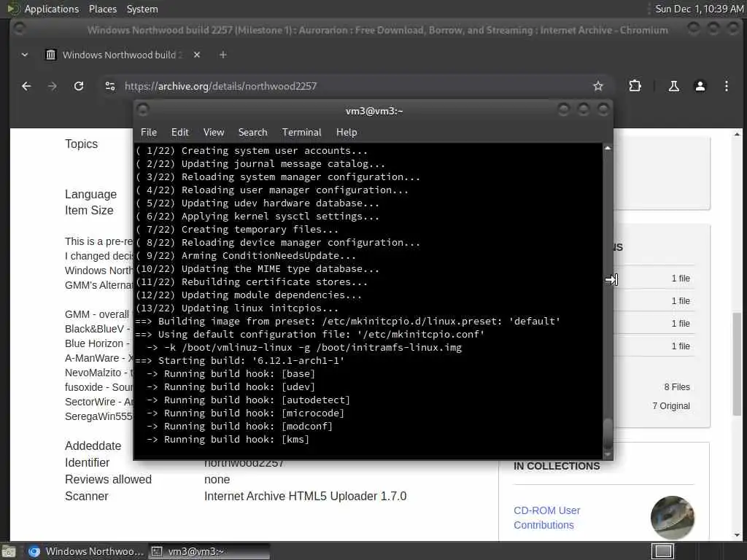Click the show desktop icon in bottom panel
747x560 pixels.
coord(9,551)
